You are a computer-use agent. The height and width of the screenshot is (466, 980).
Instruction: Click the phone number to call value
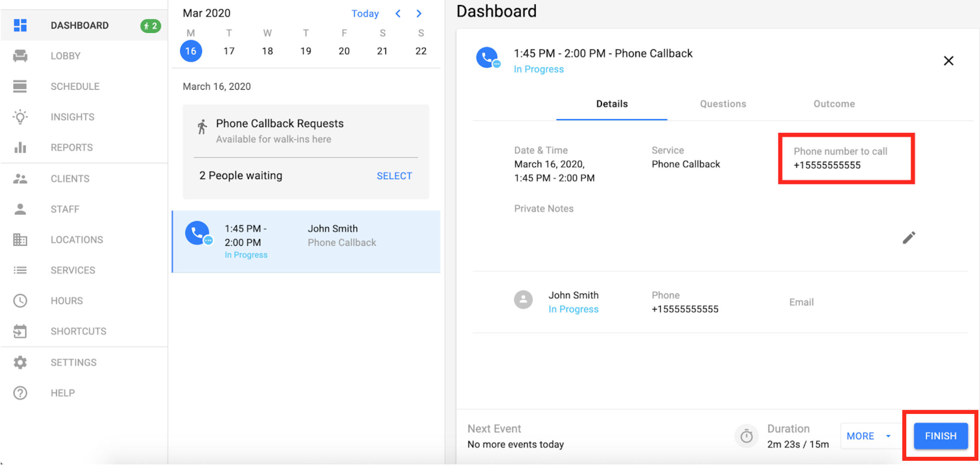[x=827, y=165]
